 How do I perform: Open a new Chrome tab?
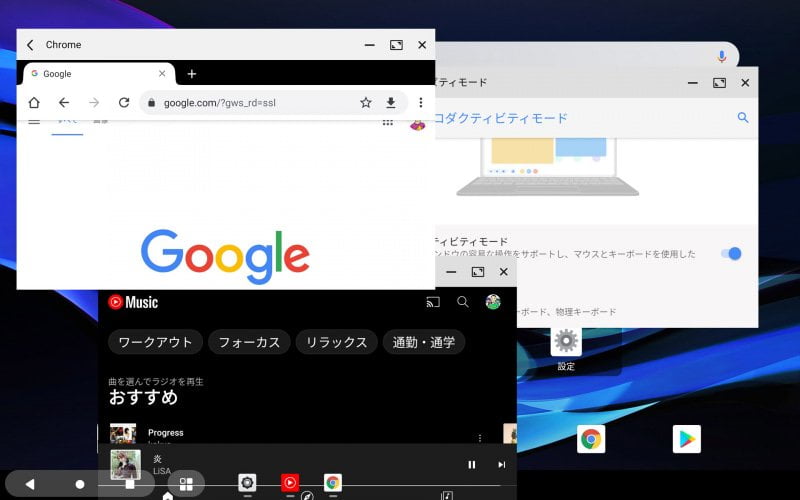pyautogui.click(x=192, y=74)
